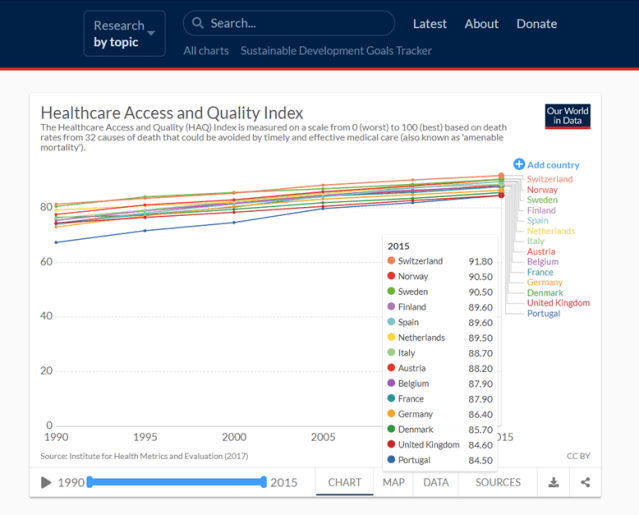This screenshot has width=639, height=515.
Task: Click the Latest navigation link
Action: [430, 24]
